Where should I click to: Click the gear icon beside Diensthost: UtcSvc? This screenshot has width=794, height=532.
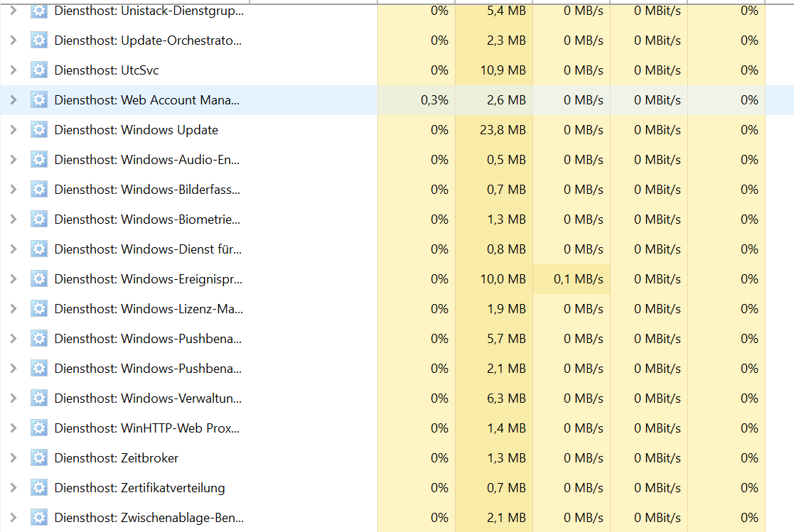(x=39, y=70)
